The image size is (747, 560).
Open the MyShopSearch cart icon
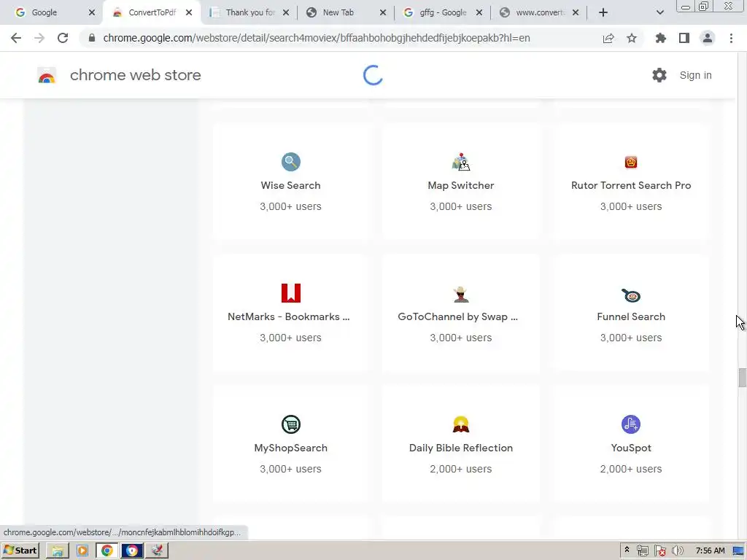point(290,424)
